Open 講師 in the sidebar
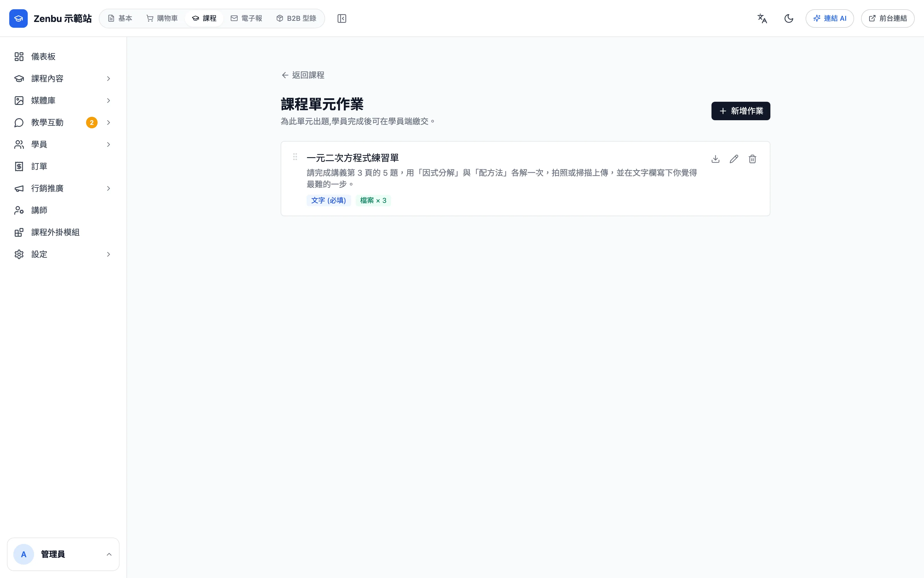The image size is (924, 578). pyautogui.click(x=63, y=210)
